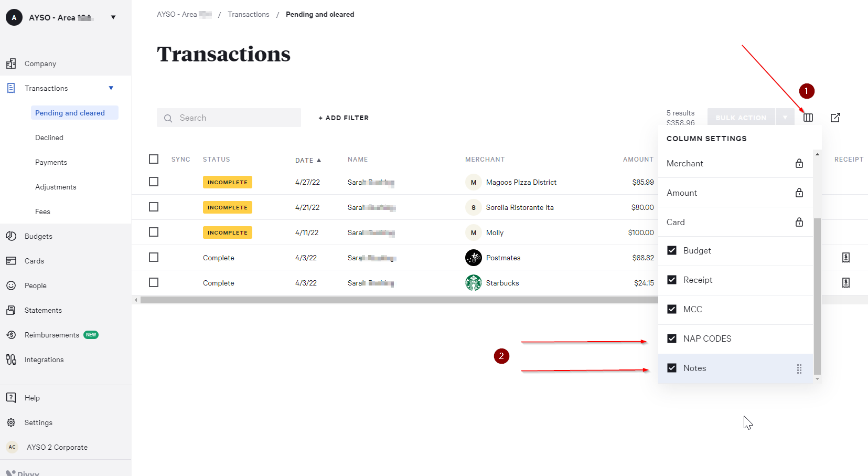
Task: Click the column settings icon
Action: 808,118
